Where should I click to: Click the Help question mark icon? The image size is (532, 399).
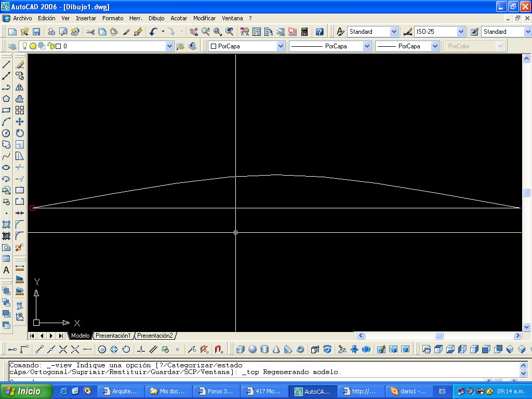pyautogui.click(x=320, y=32)
